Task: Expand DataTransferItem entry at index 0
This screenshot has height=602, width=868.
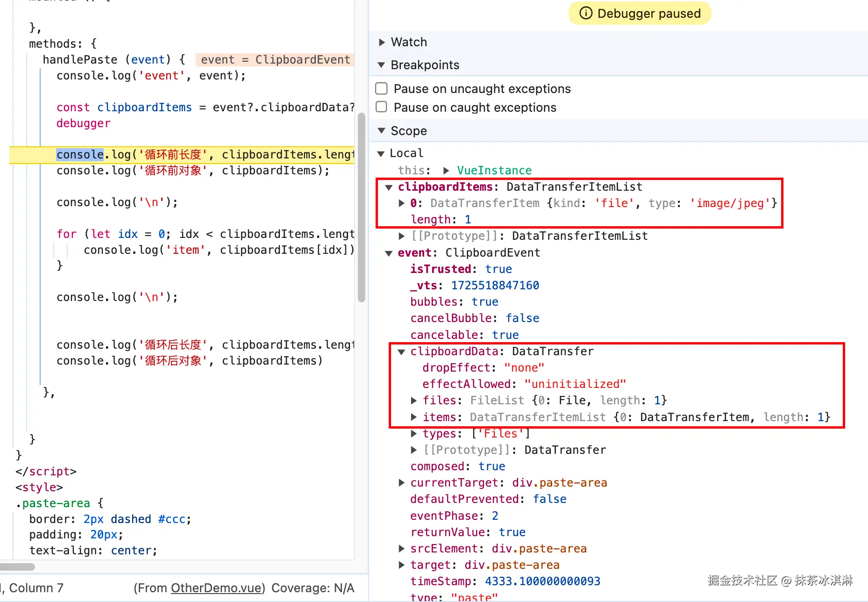Action: click(401, 203)
